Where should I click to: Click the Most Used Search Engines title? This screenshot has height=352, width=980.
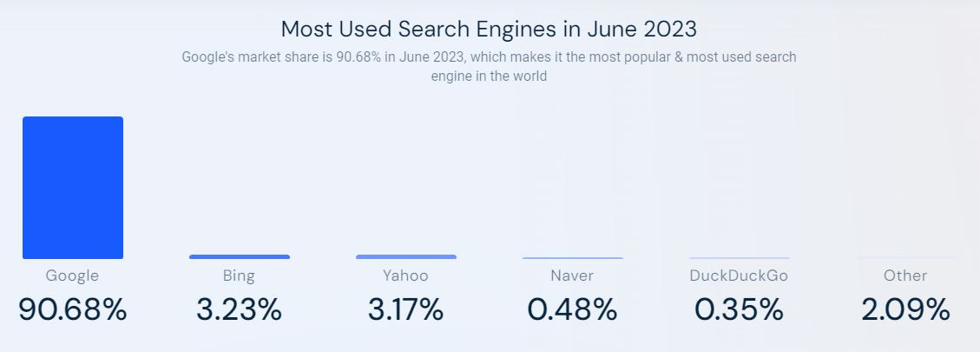tap(489, 29)
